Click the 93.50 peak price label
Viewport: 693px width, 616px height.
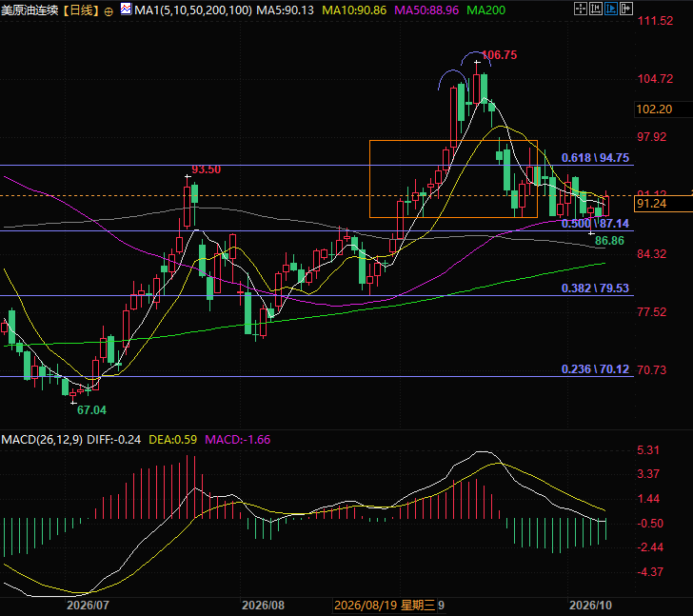pos(206,169)
